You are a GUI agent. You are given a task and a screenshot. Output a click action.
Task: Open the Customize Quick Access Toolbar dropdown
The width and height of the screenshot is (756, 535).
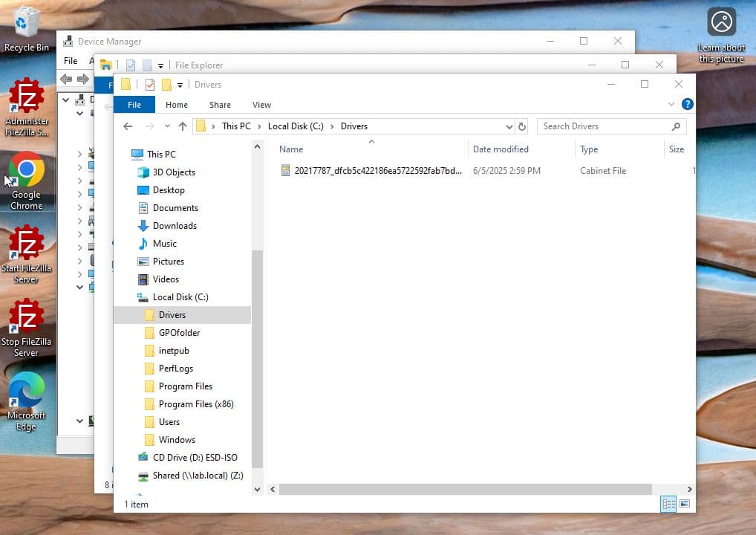pyautogui.click(x=180, y=85)
